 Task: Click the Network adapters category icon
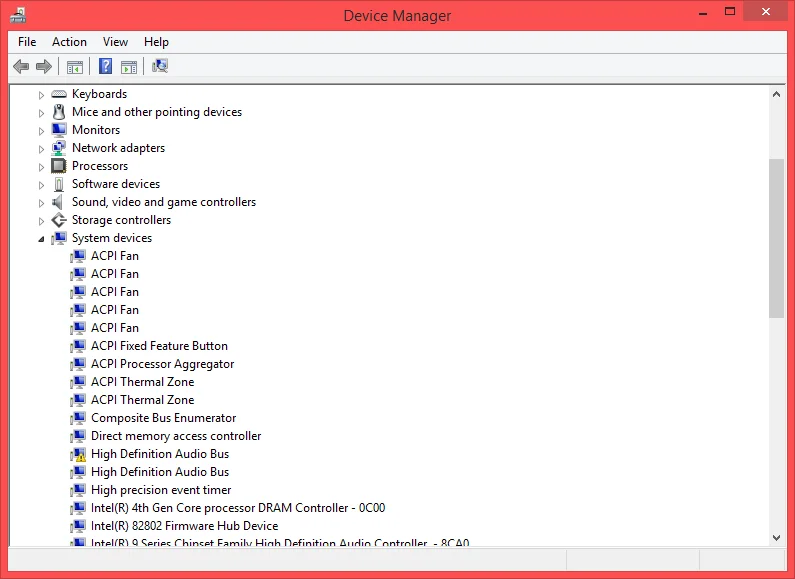[59, 148]
